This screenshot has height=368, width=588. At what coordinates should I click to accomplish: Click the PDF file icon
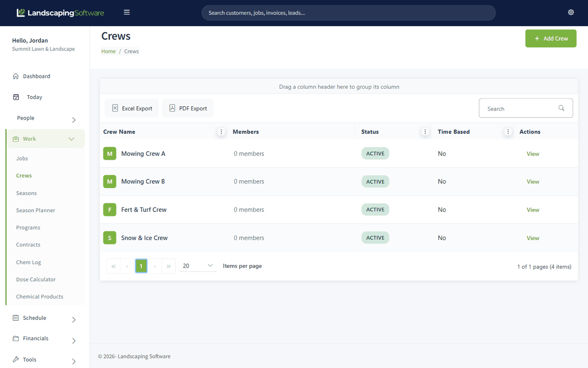(x=172, y=108)
